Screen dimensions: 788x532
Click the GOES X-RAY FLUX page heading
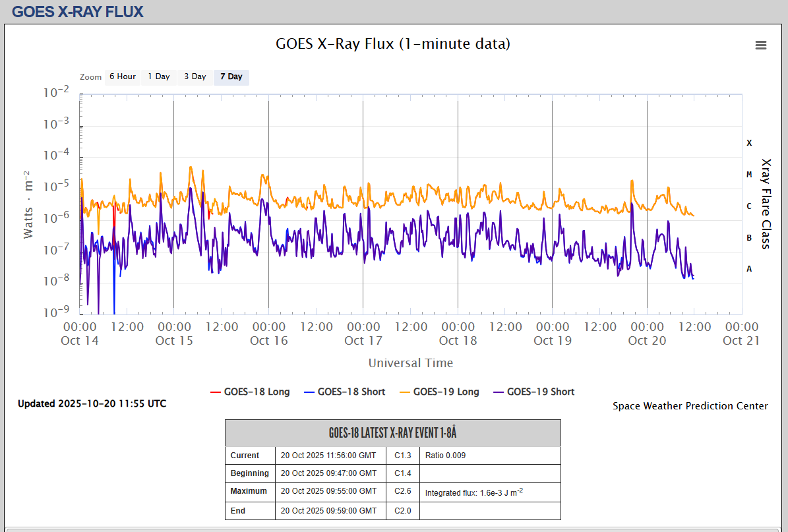point(77,11)
